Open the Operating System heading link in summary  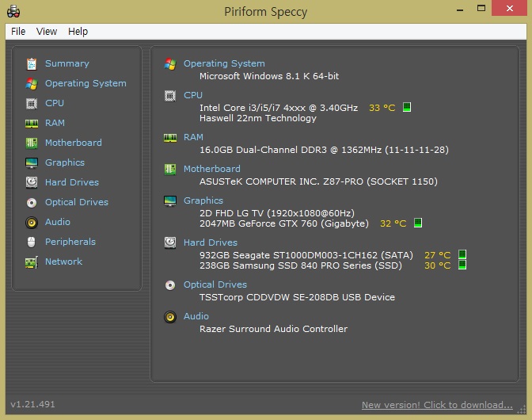[x=224, y=63]
